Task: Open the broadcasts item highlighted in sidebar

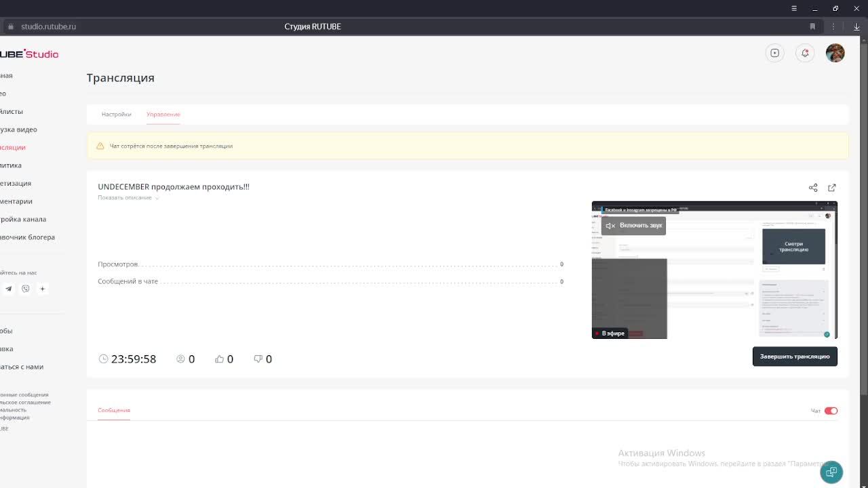Action: pos(13,147)
